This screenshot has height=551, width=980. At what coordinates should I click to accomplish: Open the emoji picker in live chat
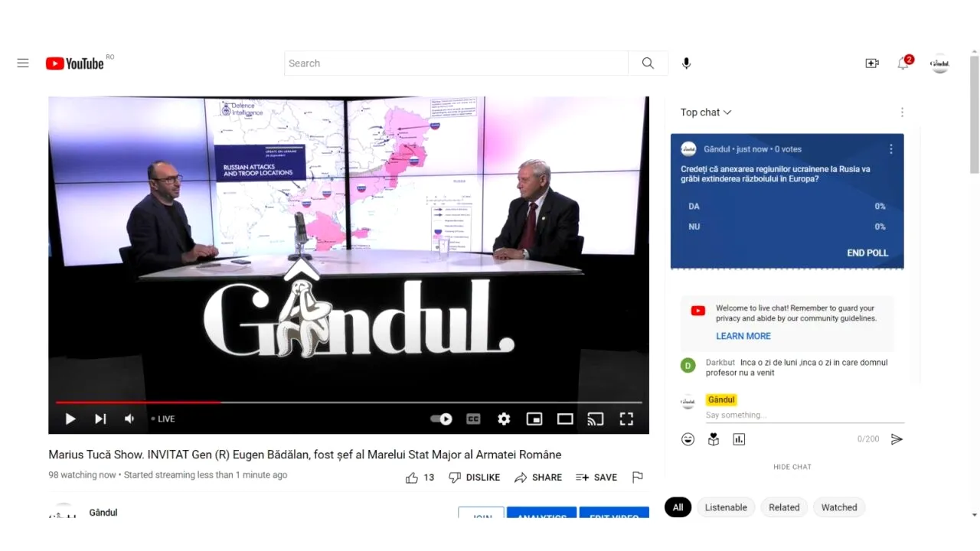tap(688, 439)
